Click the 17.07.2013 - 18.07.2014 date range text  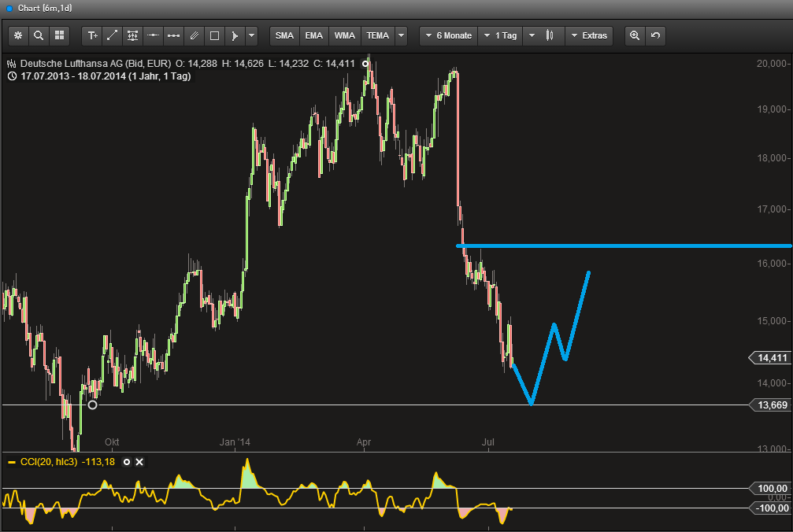coord(106,76)
